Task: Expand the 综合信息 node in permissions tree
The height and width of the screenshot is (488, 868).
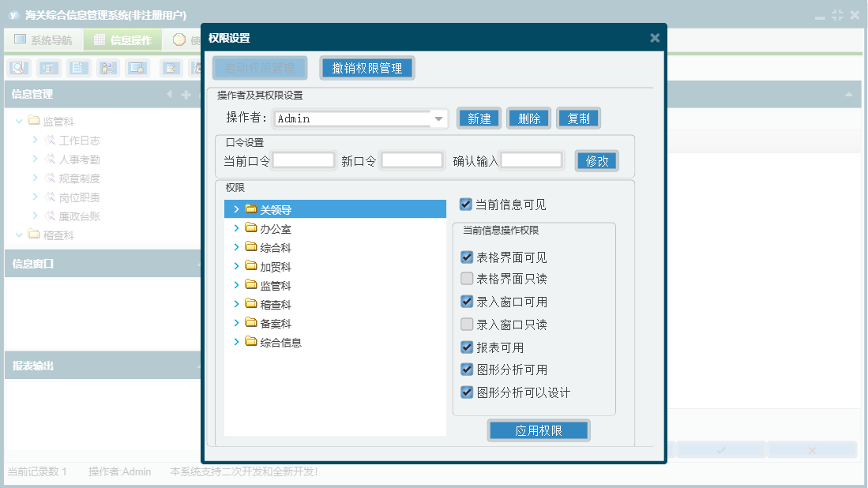Action: point(236,342)
